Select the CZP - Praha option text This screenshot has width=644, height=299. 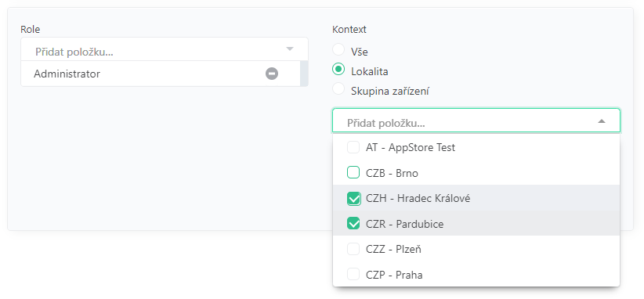pos(394,275)
